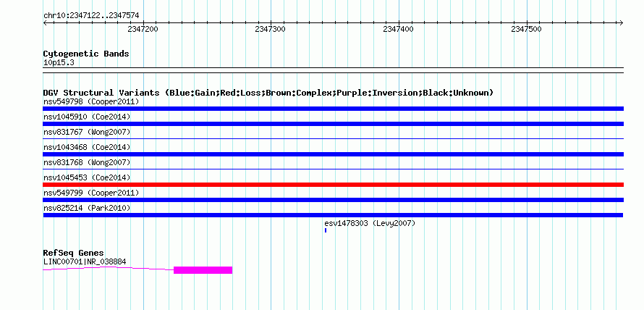The image size is (644, 310).
Task: Click the 10p15.3 band label
Action: click(x=59, y=63)
